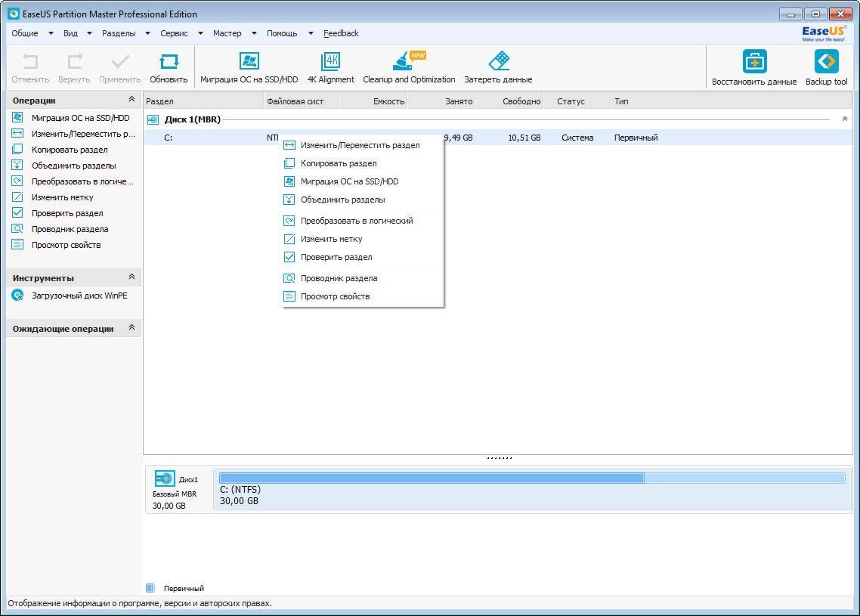
Task: Click the Диск 1(MBR) disk icon in list
Action: pos(153,119)
